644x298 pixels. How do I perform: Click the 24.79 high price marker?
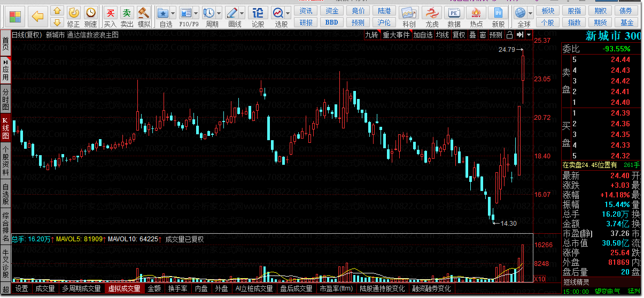506,50
